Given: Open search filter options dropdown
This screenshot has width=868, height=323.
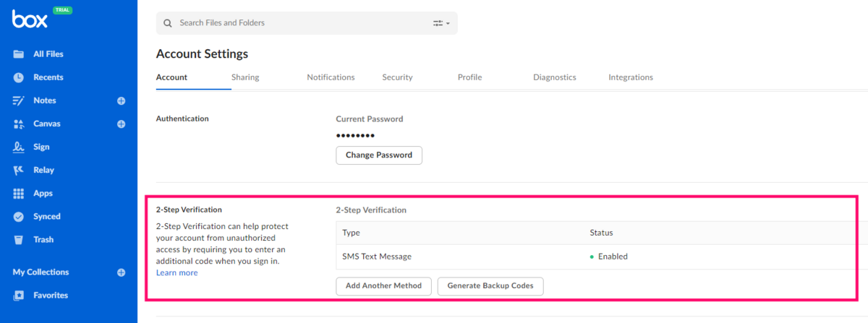Looking at the screenshot, I should pos(441,23).
